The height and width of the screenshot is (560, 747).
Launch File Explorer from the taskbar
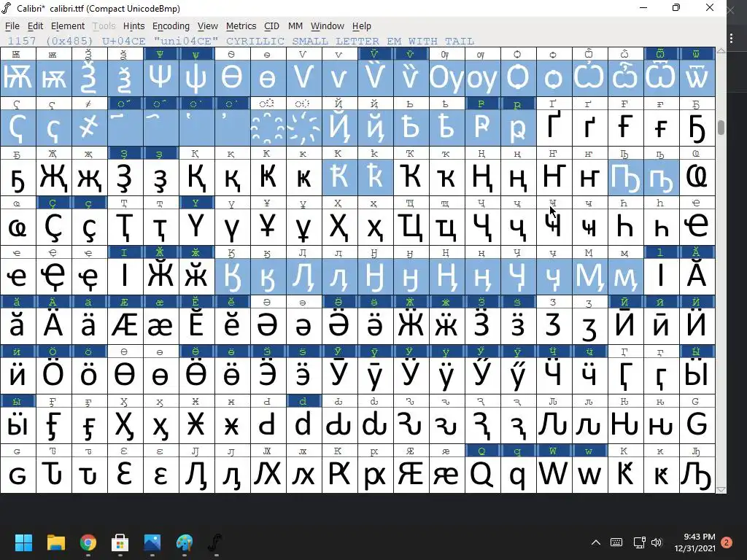click(x=56, y=542)
